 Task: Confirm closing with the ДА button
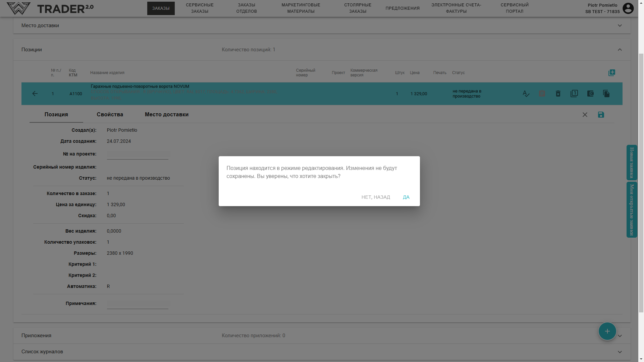click(x=406, y=197)
